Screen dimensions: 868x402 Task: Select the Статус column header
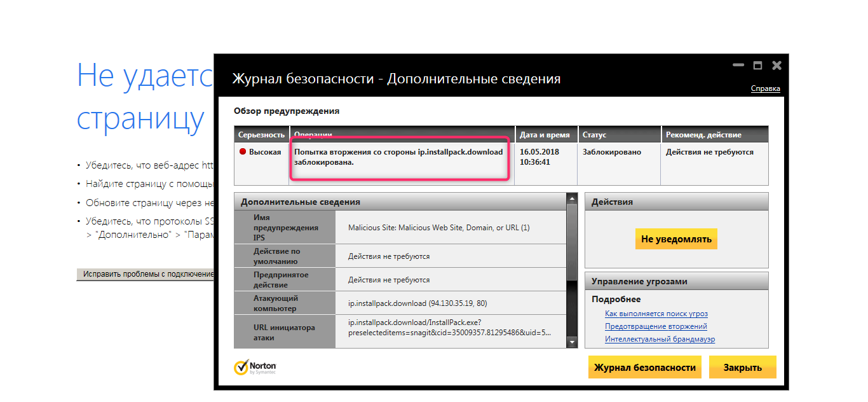pos(620,135)
